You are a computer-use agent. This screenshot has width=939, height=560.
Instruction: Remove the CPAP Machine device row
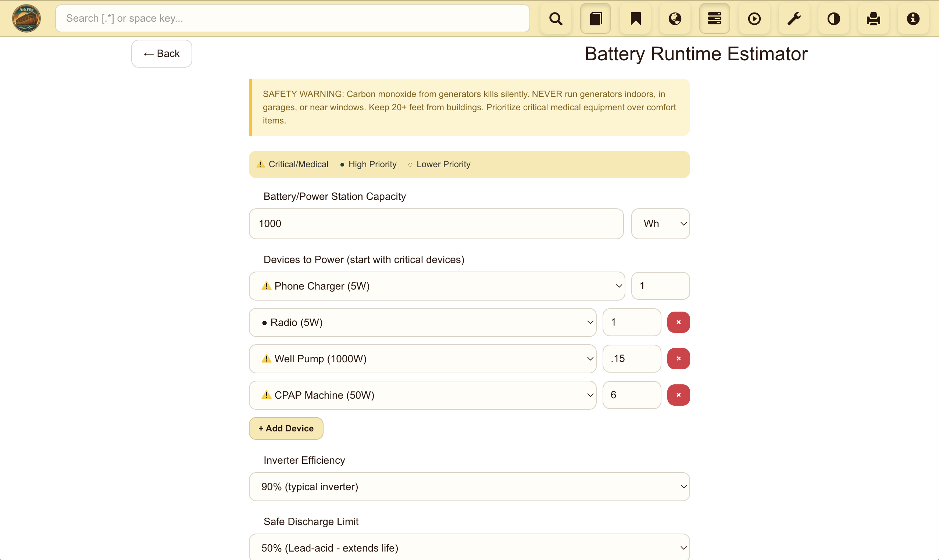[678, 395]
